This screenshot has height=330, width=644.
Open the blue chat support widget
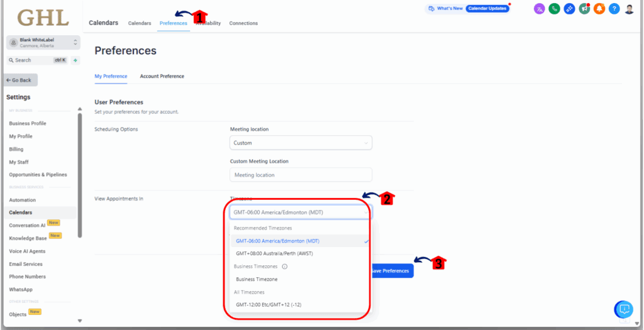[623, 309]
